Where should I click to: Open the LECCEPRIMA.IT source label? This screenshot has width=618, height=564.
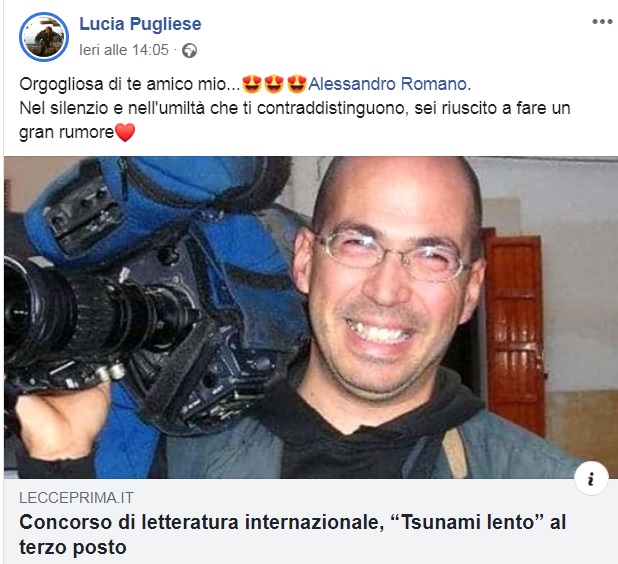76,498
